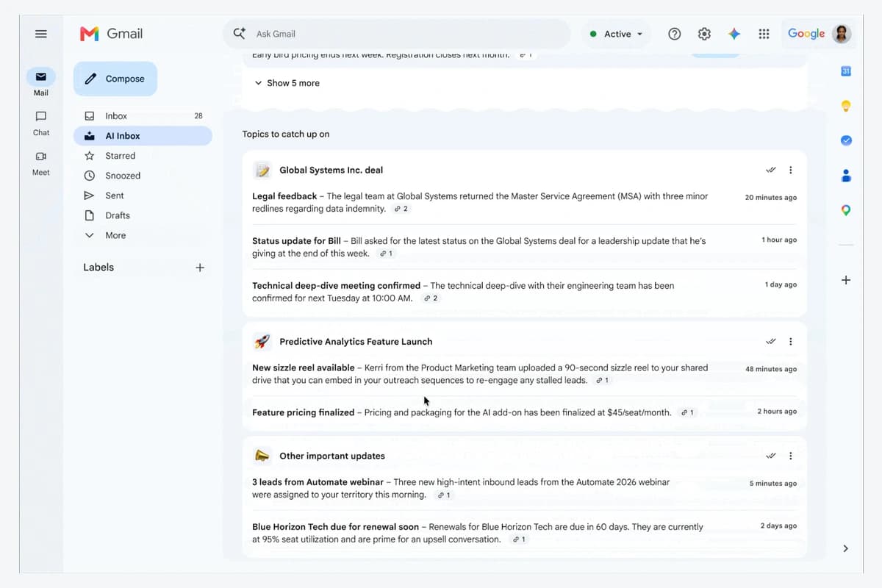
Task: Click the Global Systems Inc. deal heading
Action: tap(331, 170)
